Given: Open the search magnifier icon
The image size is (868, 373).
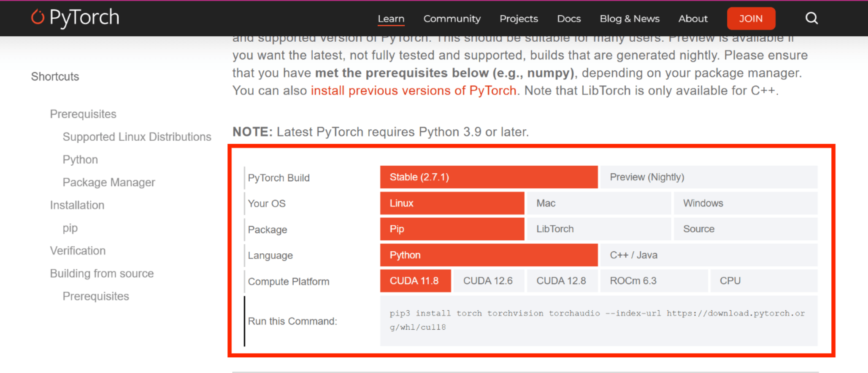Looking at the screenshot, I should (811, 18).
